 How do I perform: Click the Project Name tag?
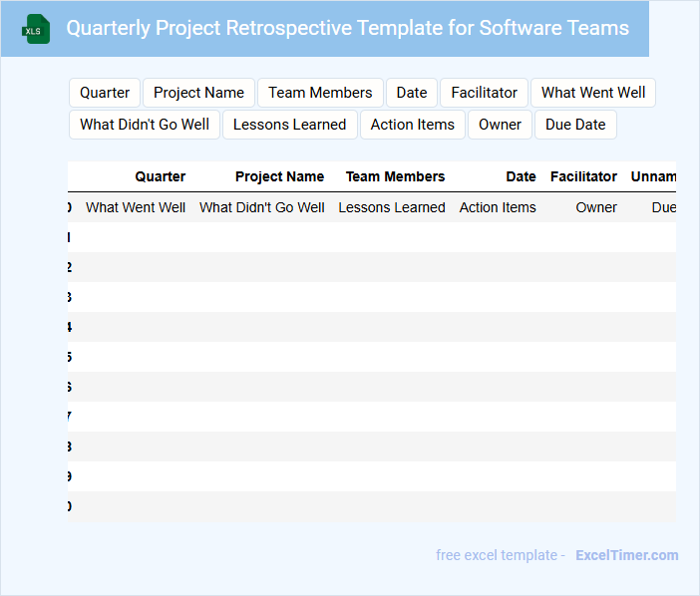(x=198, y=93)
